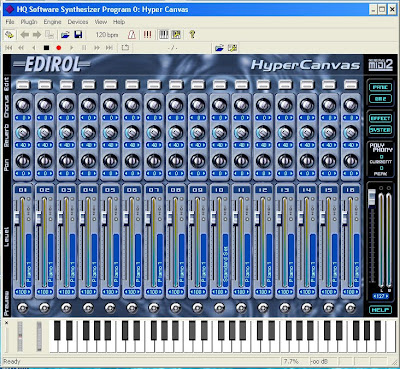
Task: Click the pan value 0 field of channel 02
Action: tap(45, 173)
